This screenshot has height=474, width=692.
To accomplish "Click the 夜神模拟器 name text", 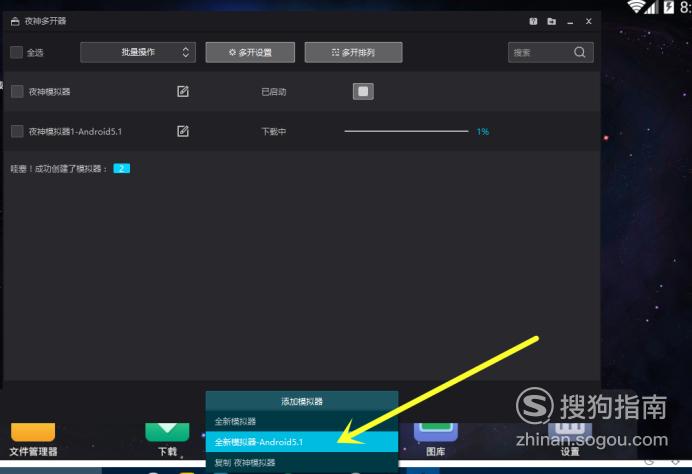I will coord(49,92).
